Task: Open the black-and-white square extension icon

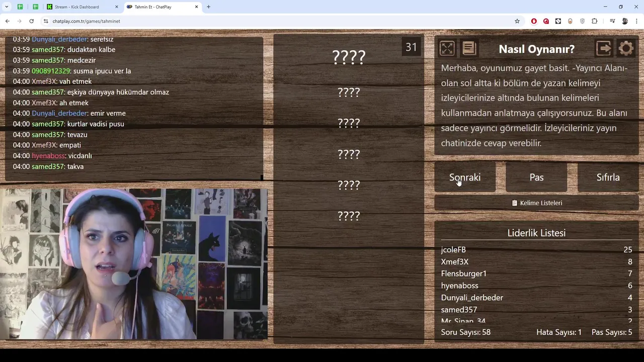Action: pos(558,21)
